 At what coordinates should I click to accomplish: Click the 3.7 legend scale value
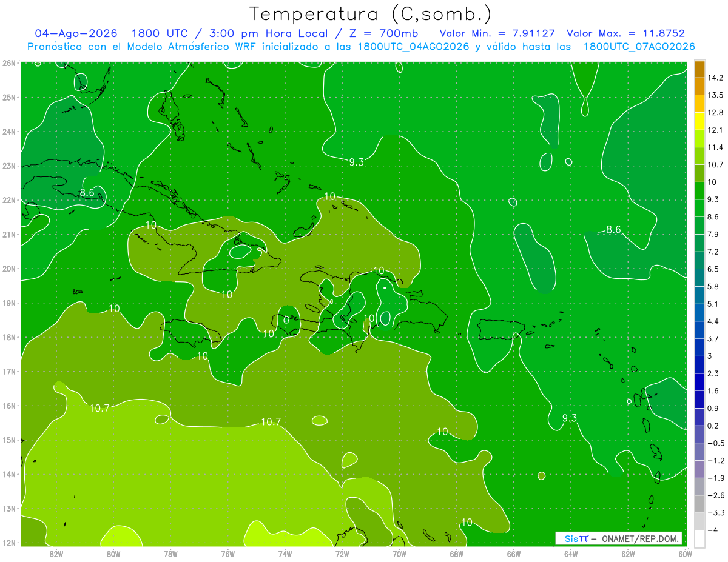pos(713,338)
